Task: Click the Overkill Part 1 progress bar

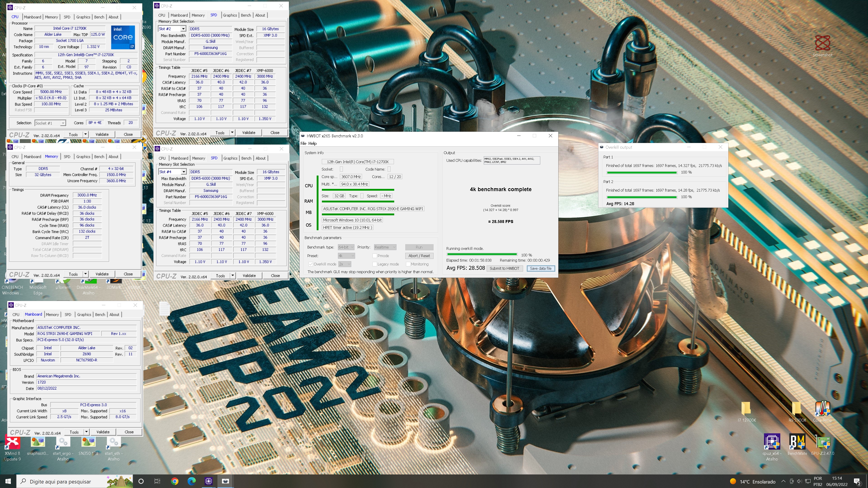Action: pyautogui.click(x=642, y=172)
